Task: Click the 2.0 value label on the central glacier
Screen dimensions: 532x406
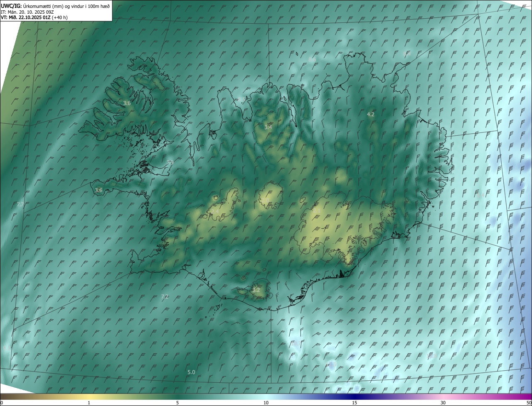Action: click(x=265, y=201)
